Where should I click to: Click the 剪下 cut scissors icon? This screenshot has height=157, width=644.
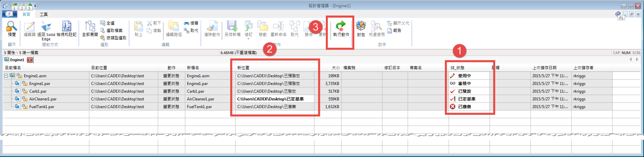tap(150, 23)
